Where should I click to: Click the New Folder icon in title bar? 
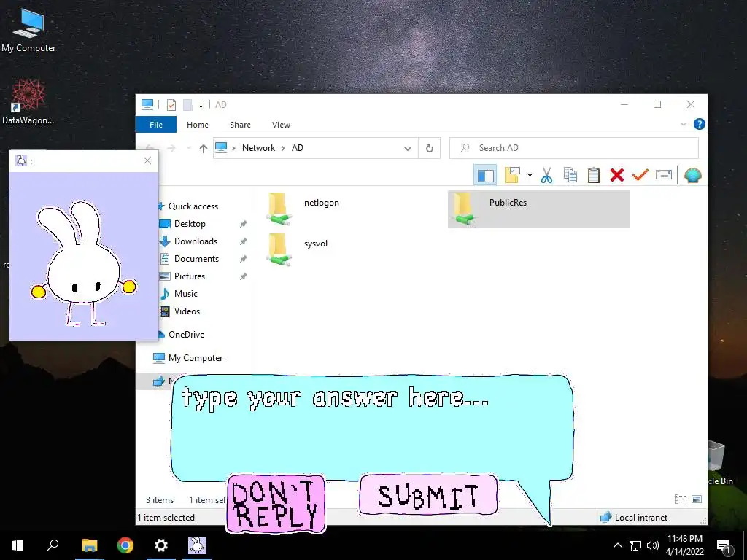[187, 105]
